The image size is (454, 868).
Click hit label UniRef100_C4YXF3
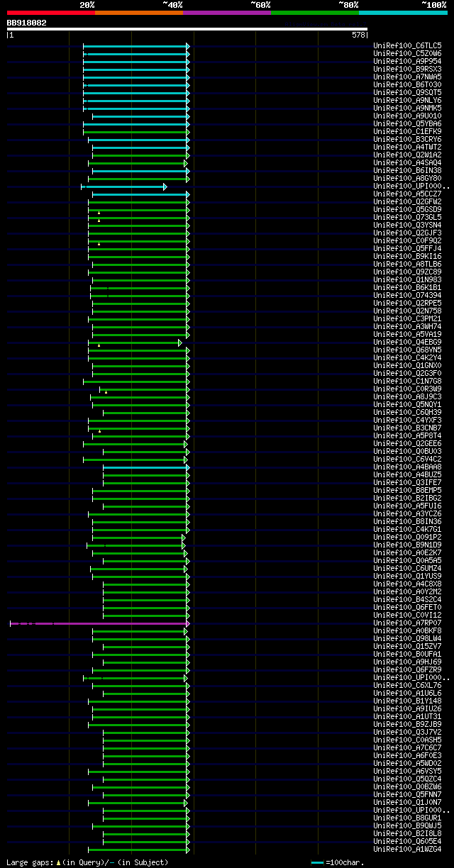click(x=407, y=421)
